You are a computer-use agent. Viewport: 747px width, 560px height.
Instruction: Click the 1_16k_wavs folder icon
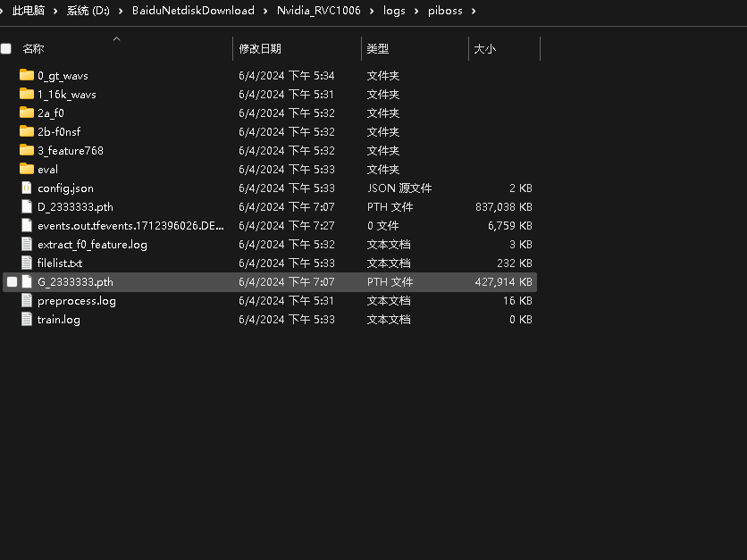(27, 94)
